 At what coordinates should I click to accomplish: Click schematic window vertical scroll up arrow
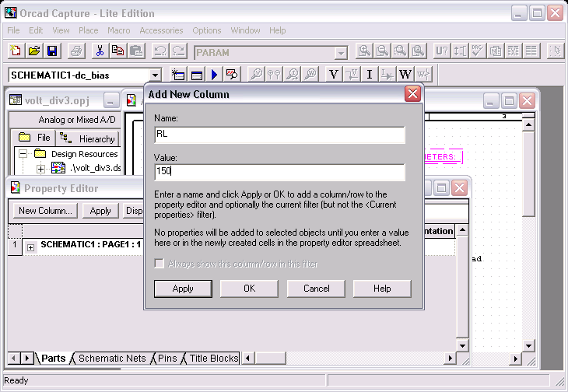[528, 125]
